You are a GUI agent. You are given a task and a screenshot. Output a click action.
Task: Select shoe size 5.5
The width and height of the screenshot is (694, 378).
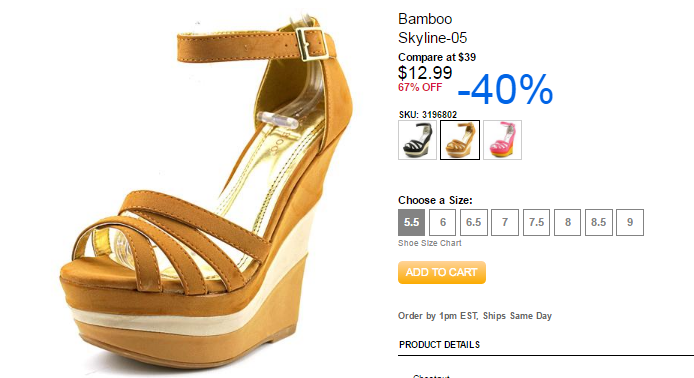click(411, 222)
